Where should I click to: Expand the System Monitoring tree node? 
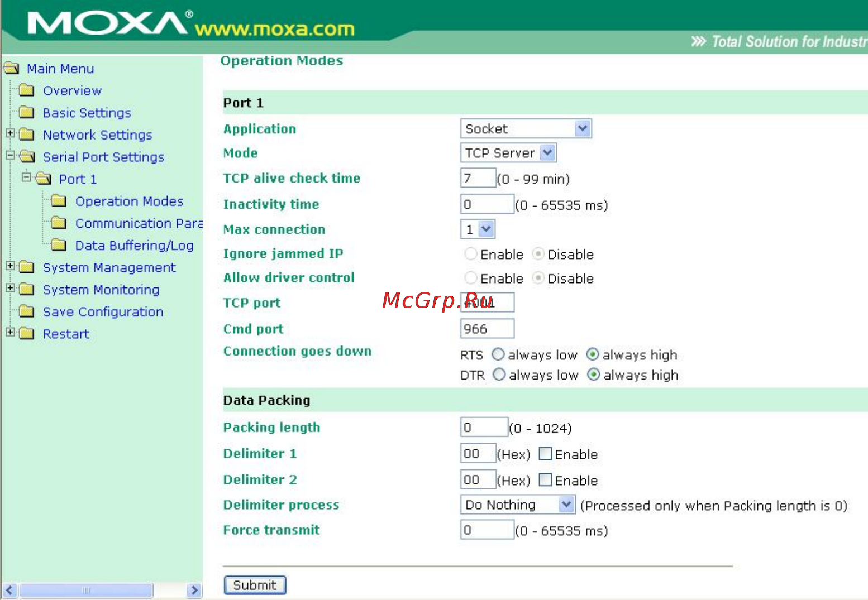[10, 287]
